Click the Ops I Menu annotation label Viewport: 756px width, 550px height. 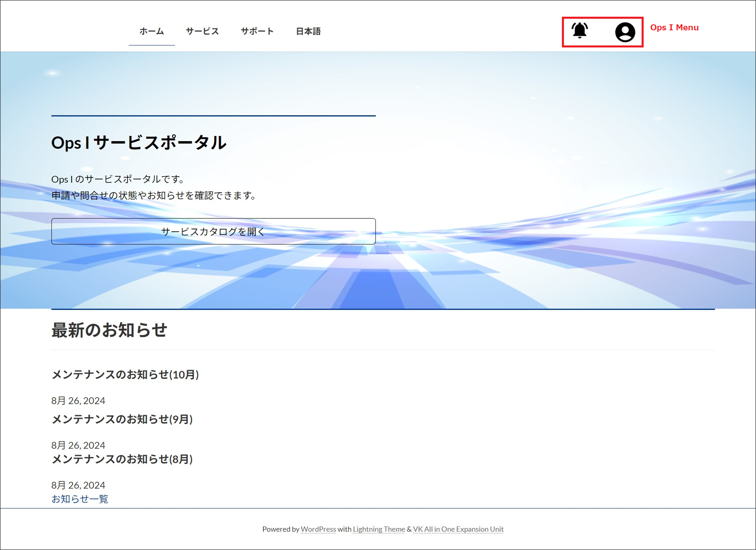coord(674,28)
